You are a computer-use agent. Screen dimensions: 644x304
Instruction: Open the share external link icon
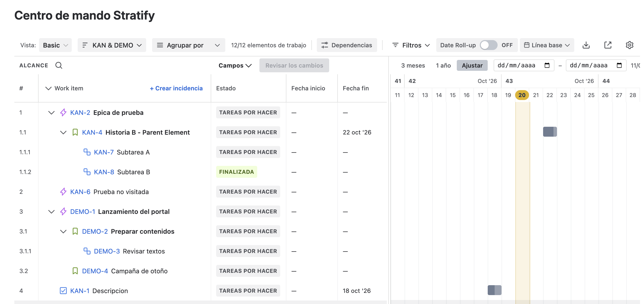608,45
